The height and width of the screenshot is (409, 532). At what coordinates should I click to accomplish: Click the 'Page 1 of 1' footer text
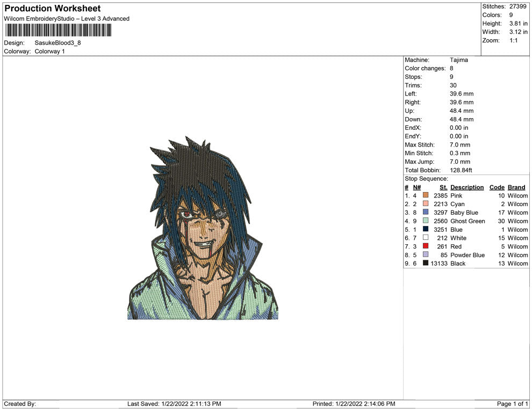[x=512, y=404]
